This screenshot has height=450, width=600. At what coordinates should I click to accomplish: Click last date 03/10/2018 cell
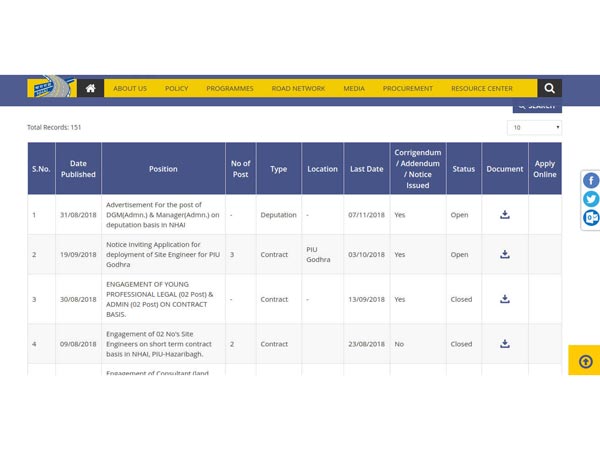pyautogui.click(x=366, y=254)
